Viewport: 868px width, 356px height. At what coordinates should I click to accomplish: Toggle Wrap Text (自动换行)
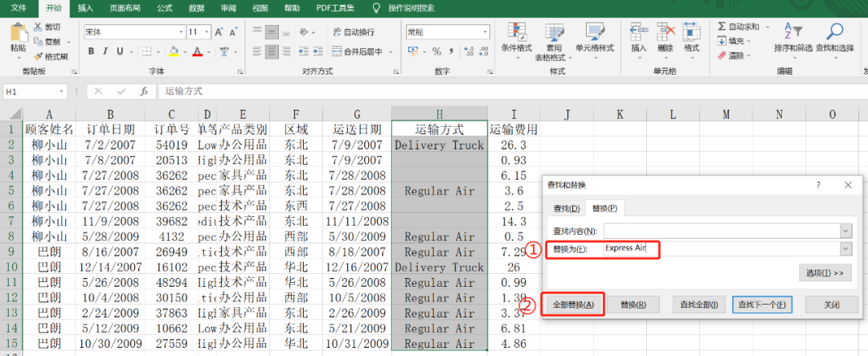[x=353, y=32]
